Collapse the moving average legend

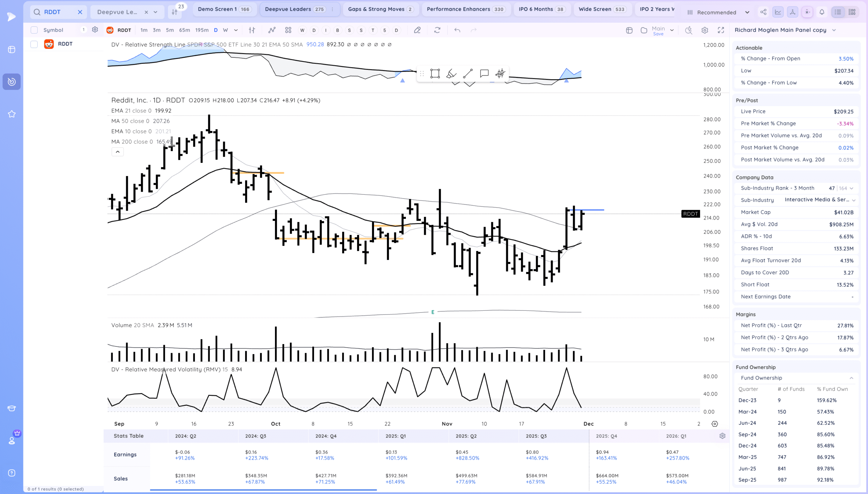[x=118, y=152]
